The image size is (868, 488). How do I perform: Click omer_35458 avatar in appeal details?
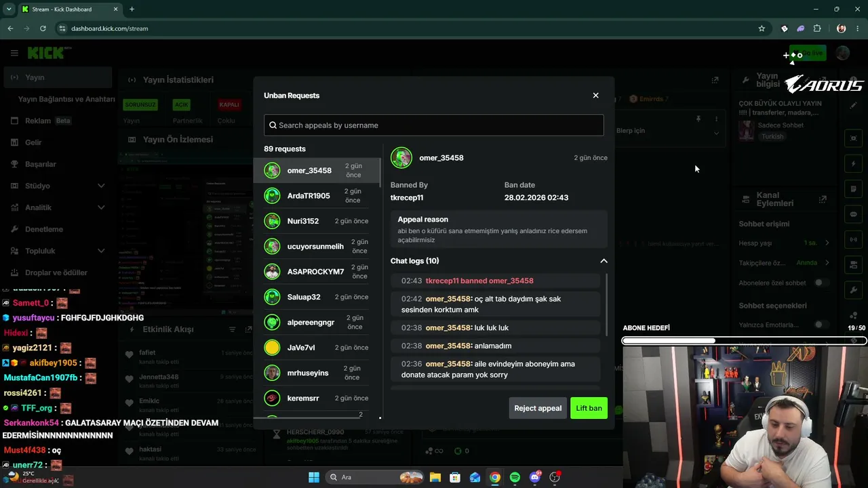[401, 158]
